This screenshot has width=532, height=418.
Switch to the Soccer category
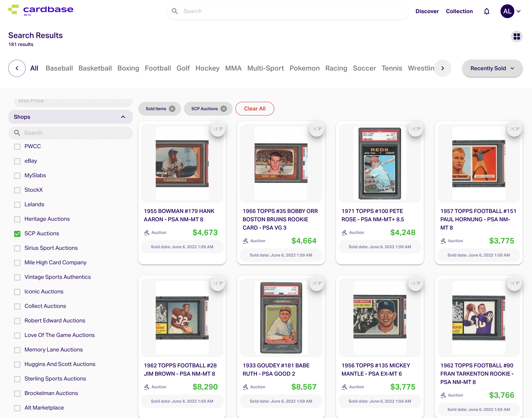(x=364, y=68)
